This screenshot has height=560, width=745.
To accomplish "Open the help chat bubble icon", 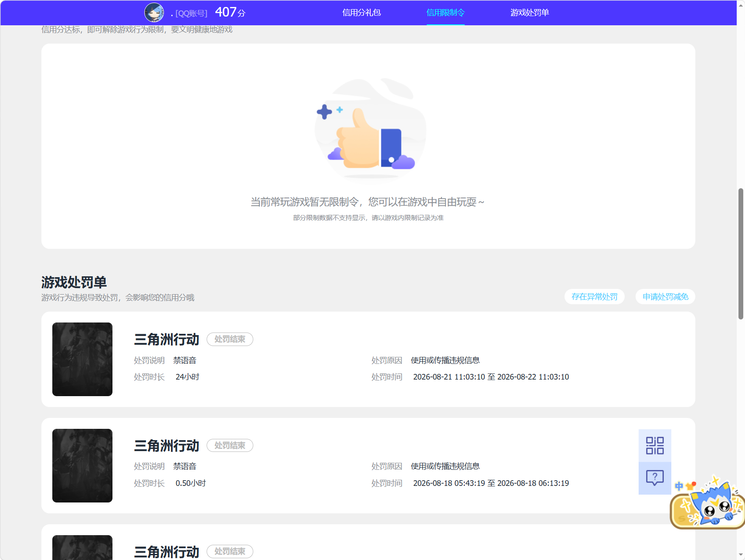I will (655, 478).
